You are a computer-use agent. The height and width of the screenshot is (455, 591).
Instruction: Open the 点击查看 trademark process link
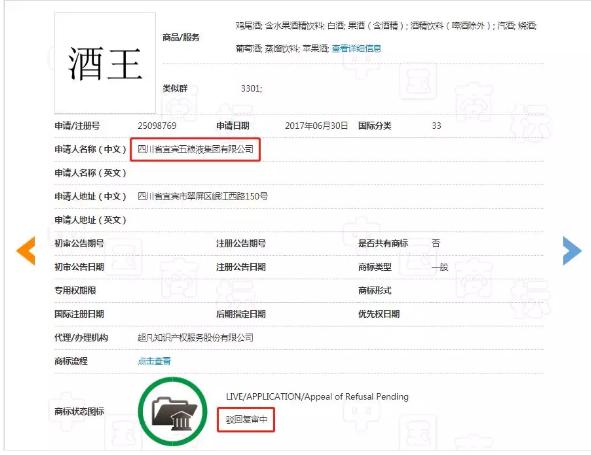(154, 361)
